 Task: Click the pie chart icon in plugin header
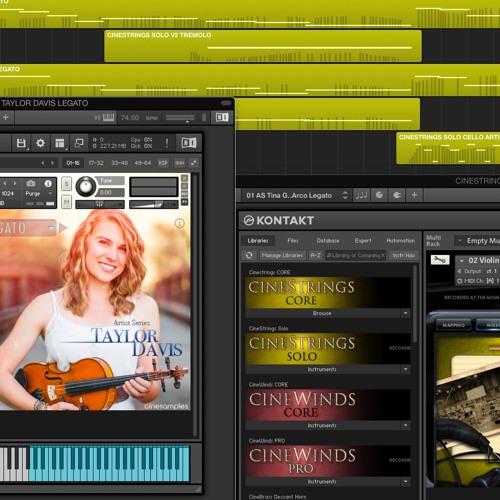(379, 195)
